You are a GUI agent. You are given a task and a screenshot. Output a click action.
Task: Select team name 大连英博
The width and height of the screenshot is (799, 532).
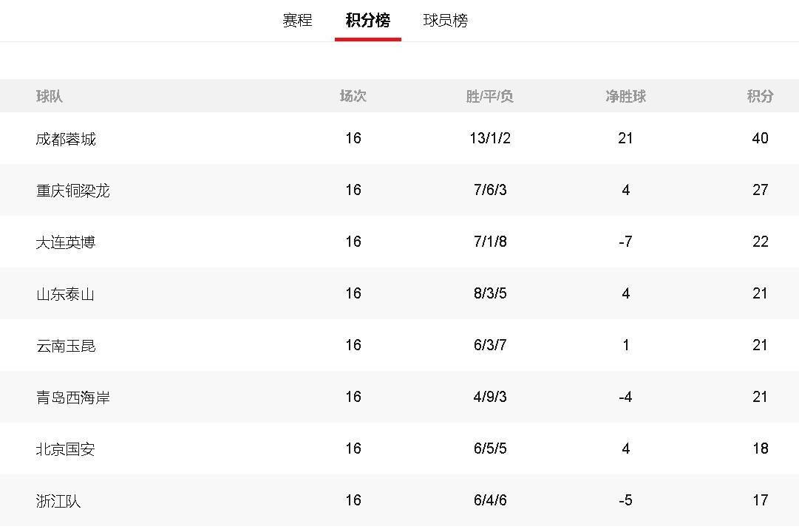pyautogui.click(x=66, y=242)
